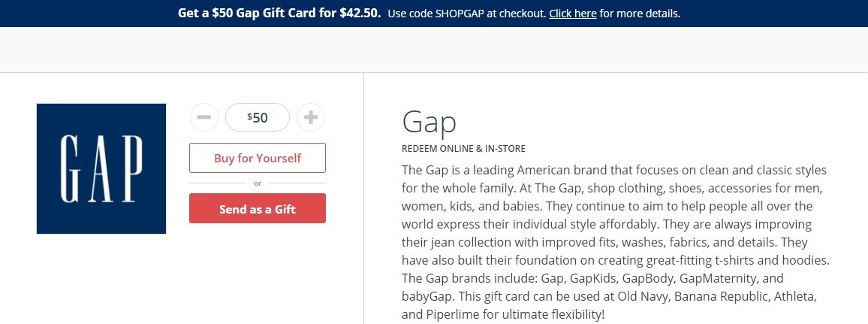Click the Gap heading title
This screenshot has height=324, width=868.
[429, 122]
